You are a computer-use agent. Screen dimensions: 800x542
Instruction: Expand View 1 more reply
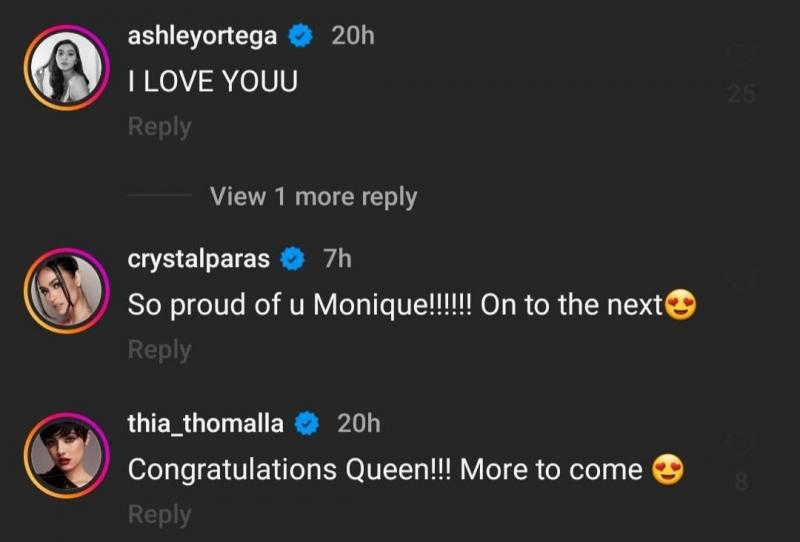pyautogui.click(x=313, y=197)
